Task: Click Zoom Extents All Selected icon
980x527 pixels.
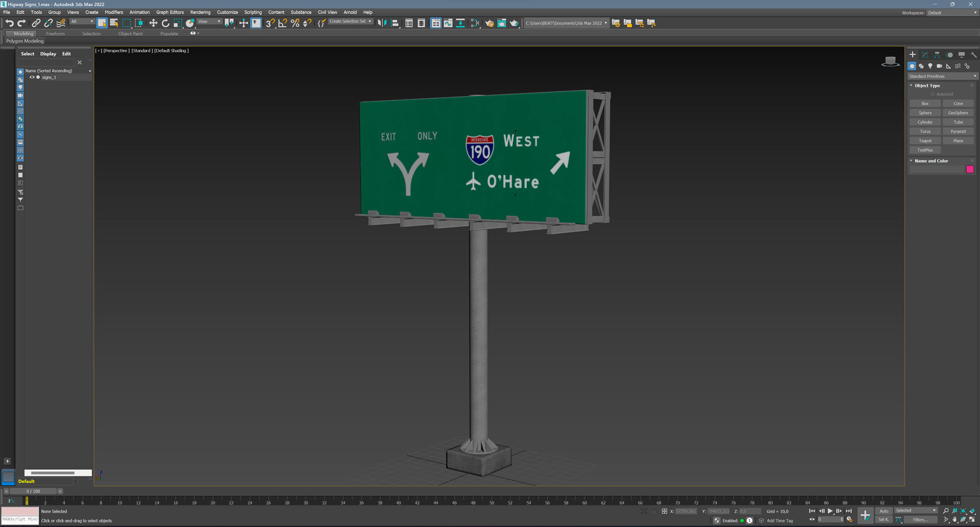Action: (972, 511)
